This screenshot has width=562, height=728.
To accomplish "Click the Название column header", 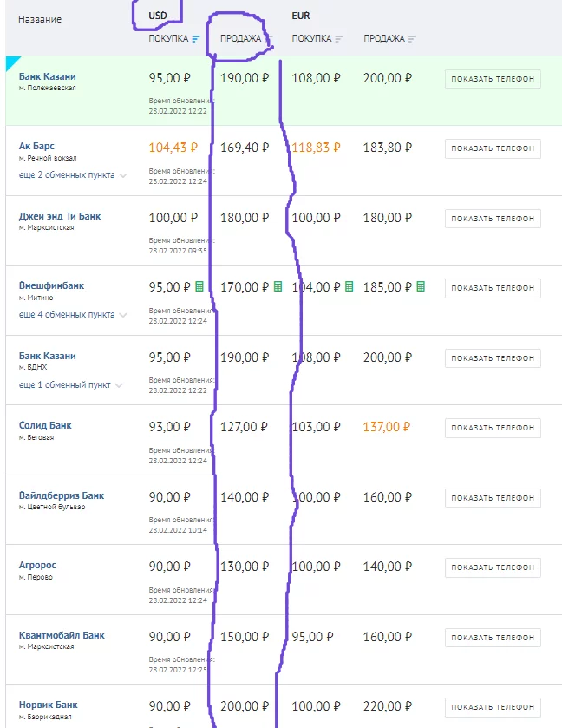I will (40, 19).
